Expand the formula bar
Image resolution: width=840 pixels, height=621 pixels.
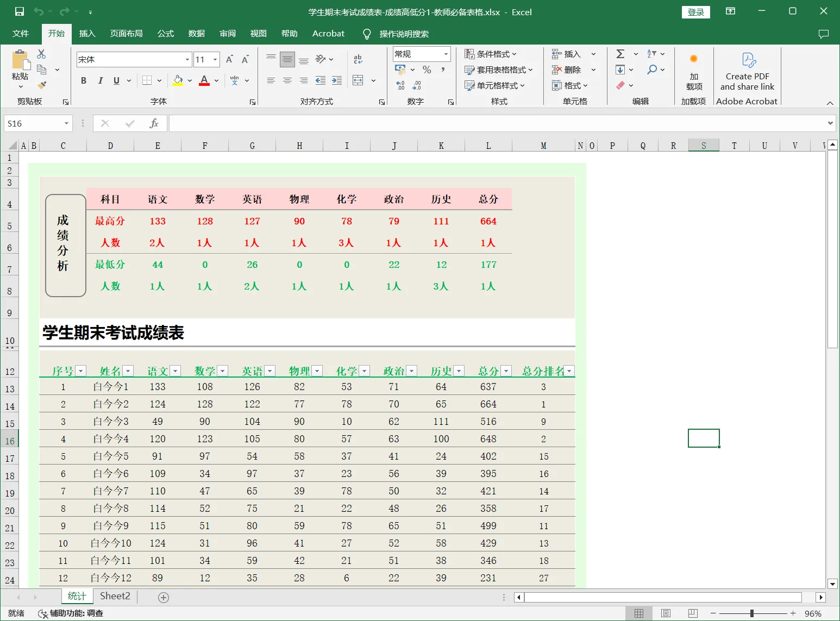pos(830,123)
